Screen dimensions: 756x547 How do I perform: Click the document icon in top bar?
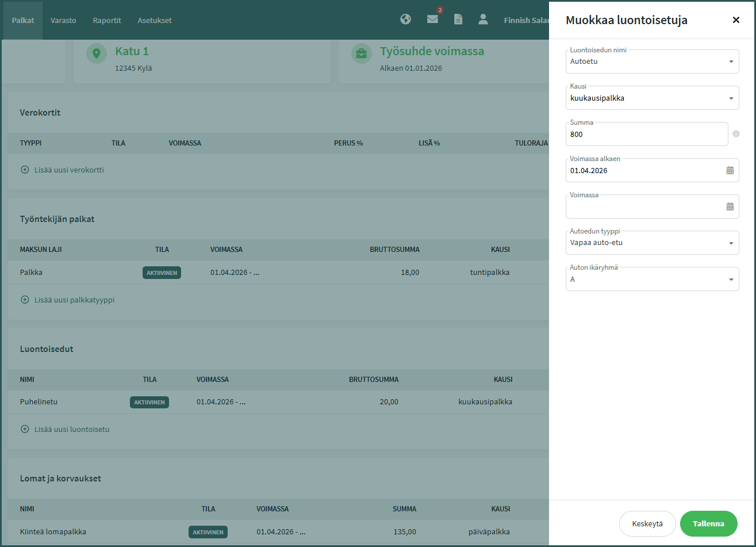coord(458,20)
